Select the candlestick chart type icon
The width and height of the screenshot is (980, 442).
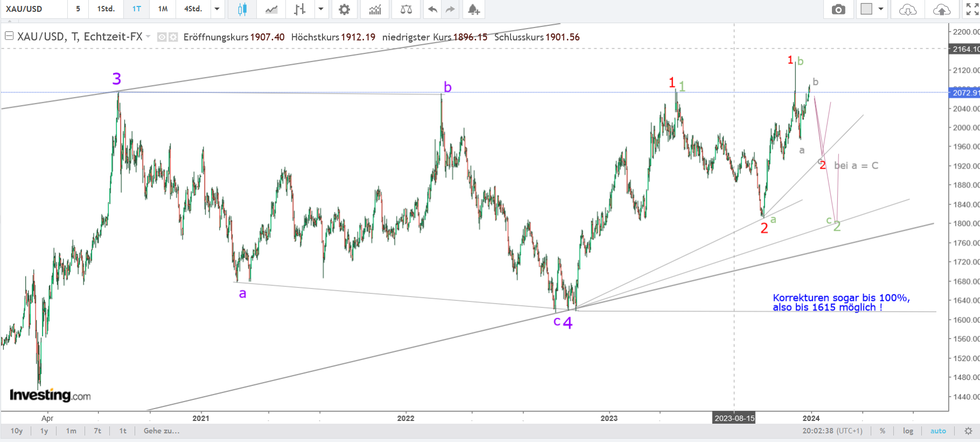click(x=242, y=9)
